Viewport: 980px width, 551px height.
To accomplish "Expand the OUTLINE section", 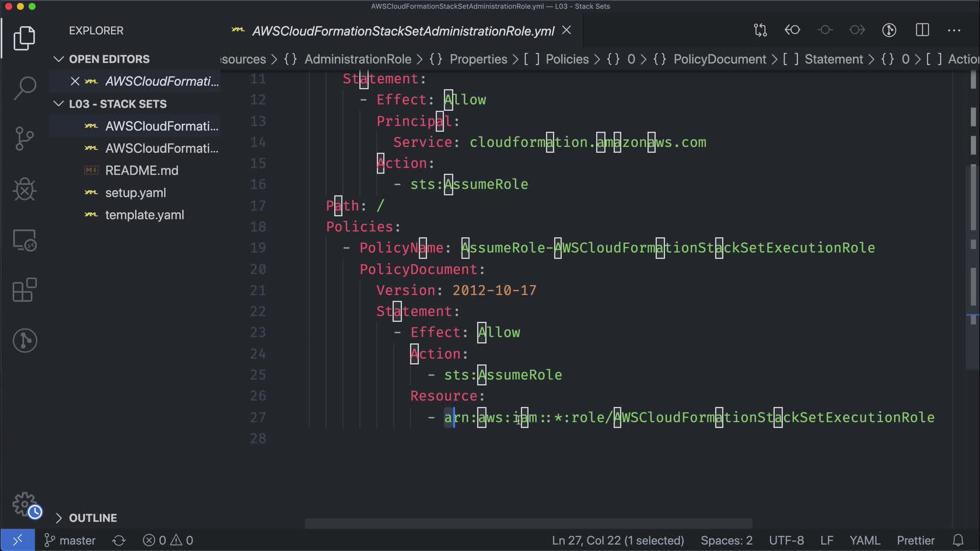I will pyautogui.click(x=59, y=518).
